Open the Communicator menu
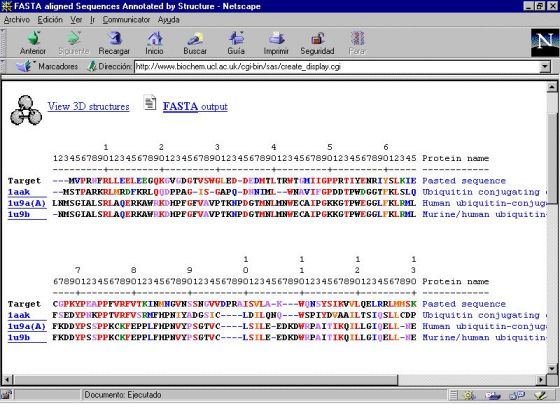Image resolution: width=560 pixels, height=420 pixels. (126, 20)
